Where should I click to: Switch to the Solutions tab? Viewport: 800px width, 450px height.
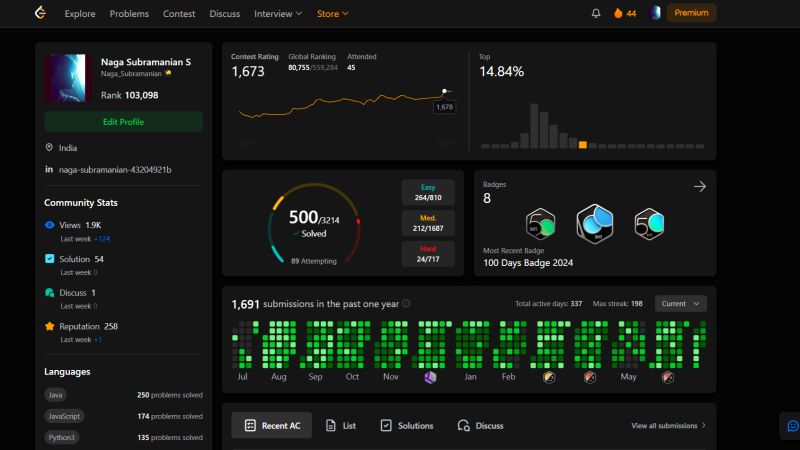(407, 426)
